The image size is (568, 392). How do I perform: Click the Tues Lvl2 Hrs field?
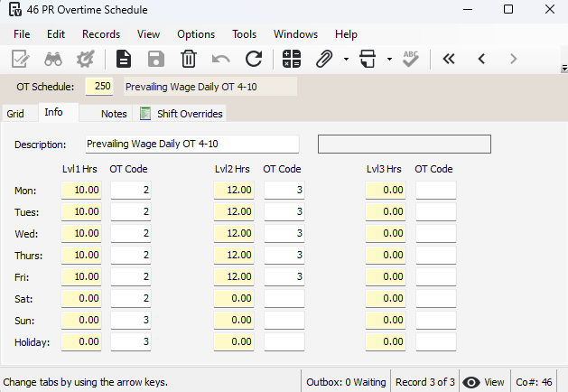[234, 211]
